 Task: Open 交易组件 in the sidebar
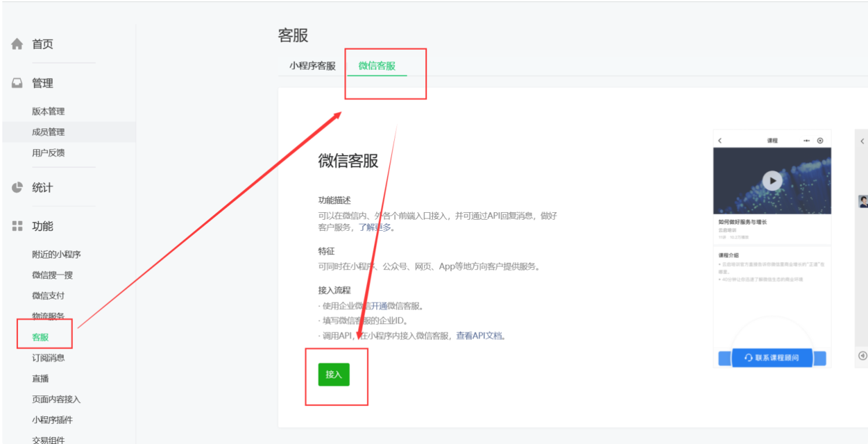48,440
